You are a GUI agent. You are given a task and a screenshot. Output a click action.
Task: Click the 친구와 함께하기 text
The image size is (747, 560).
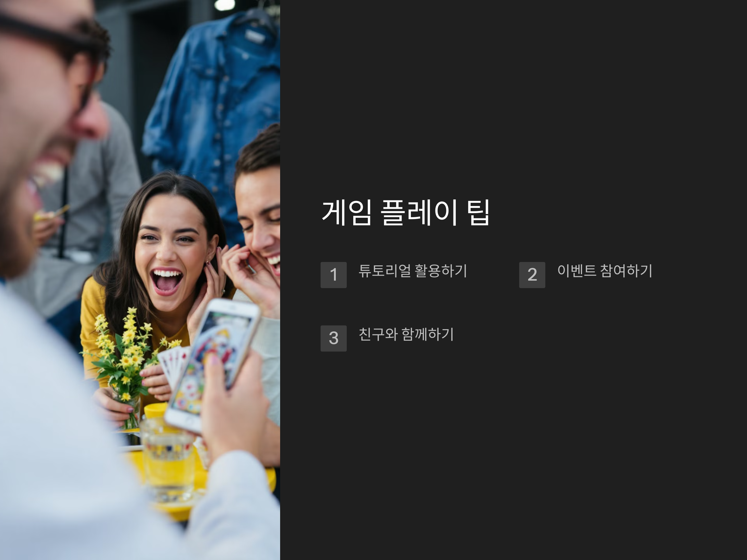point(406,334)
